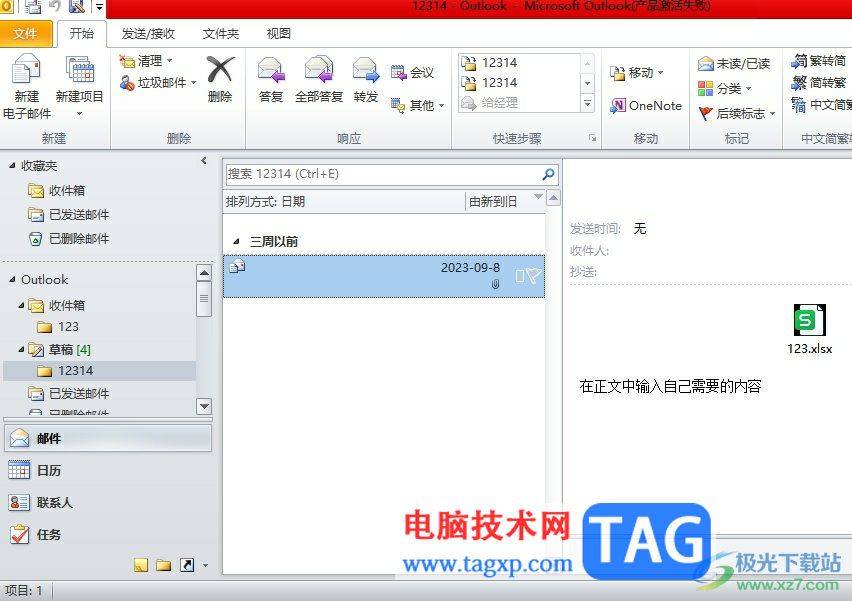Switch to the Folder (文件夹) tab
The width and height of the screenshot is (852, 601).
(221, 34)
